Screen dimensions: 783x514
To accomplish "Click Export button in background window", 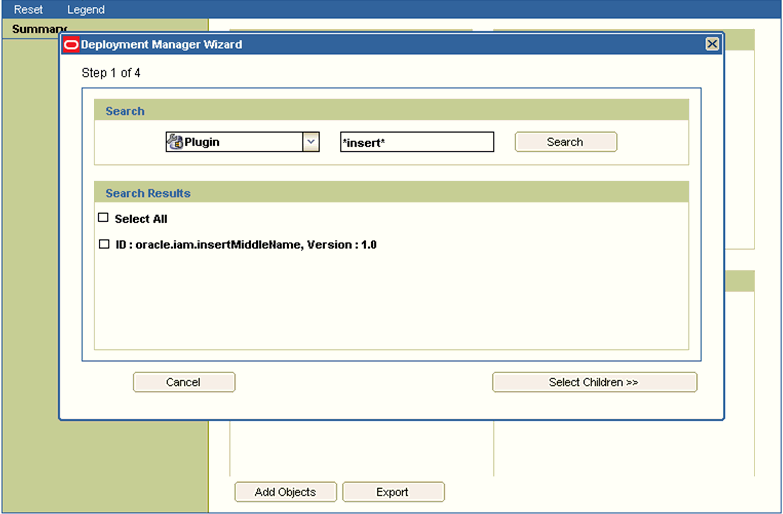I will (x=393, y=492).
